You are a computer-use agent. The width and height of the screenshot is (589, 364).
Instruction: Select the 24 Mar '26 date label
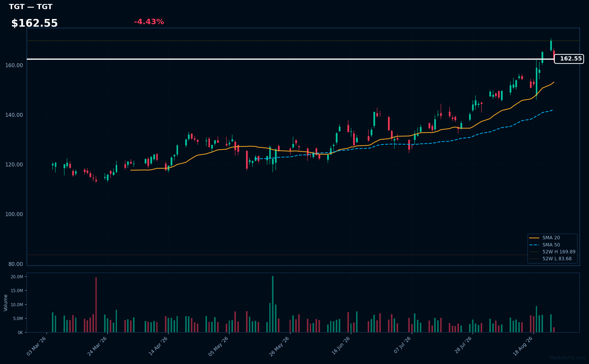pyautogui.click(x=97, y=346)
